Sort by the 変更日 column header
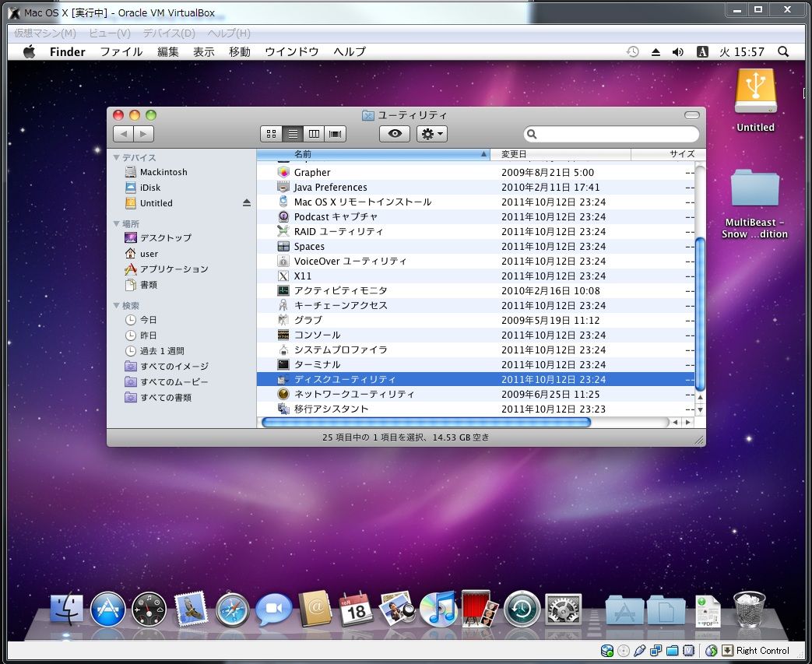 pos(561,154)
